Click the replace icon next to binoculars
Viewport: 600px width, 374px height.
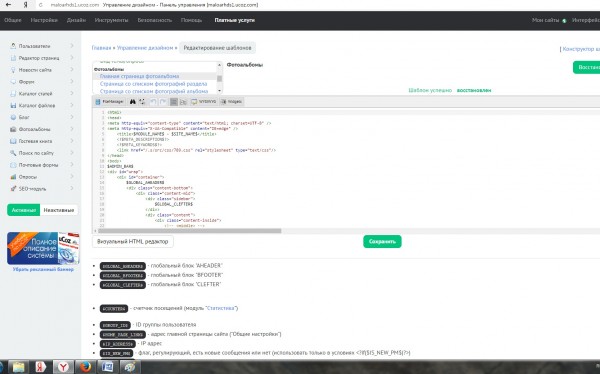[142, 102]
